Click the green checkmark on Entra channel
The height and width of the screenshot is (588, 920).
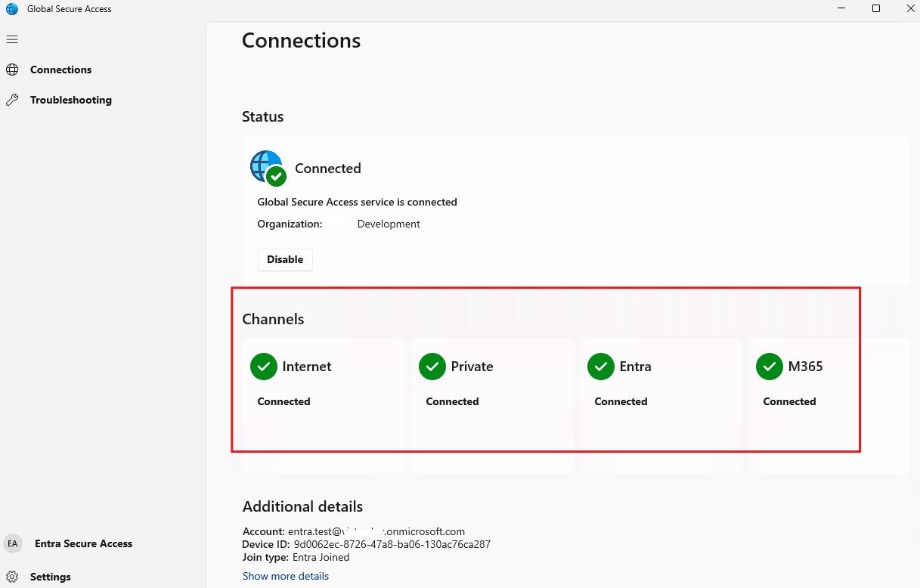[600, 367]
